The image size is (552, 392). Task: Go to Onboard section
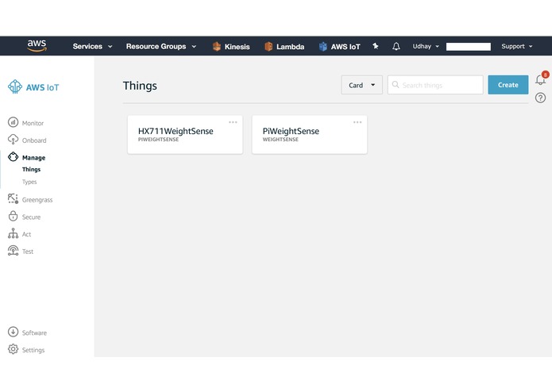click(x=34, y=140)
